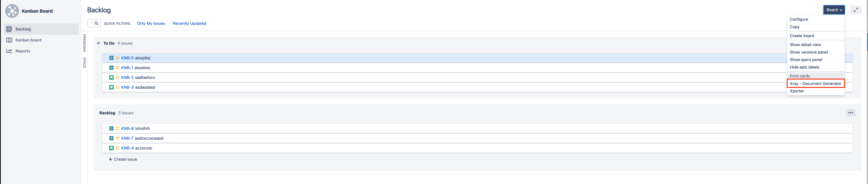
Task: Toggle the Only My Issues quick filter
Action: pyautogui.click(x=151, y=23)
